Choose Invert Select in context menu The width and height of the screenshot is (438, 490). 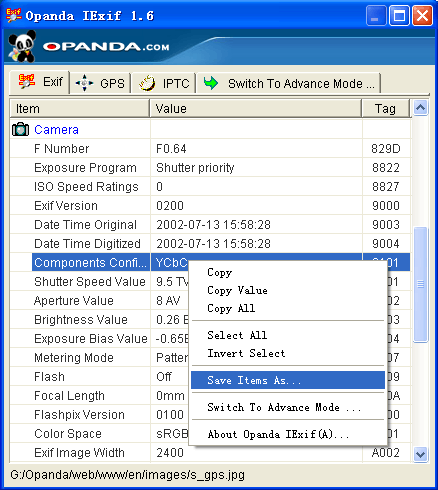288,353
